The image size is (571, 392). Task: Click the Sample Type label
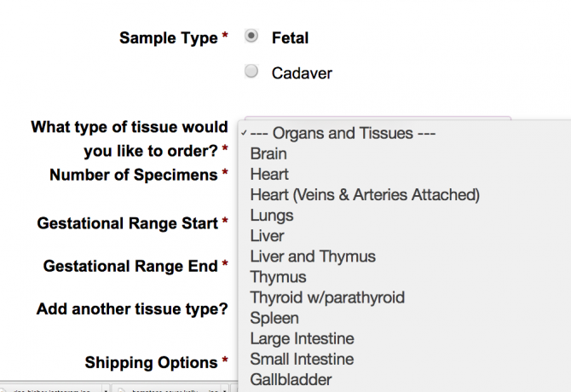point(168,37)
